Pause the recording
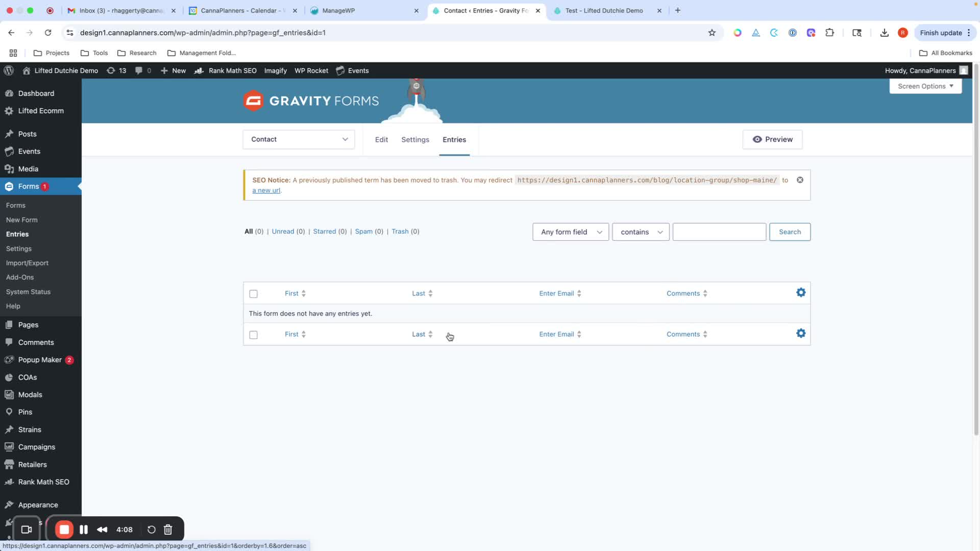 click(x=84, y=530)
